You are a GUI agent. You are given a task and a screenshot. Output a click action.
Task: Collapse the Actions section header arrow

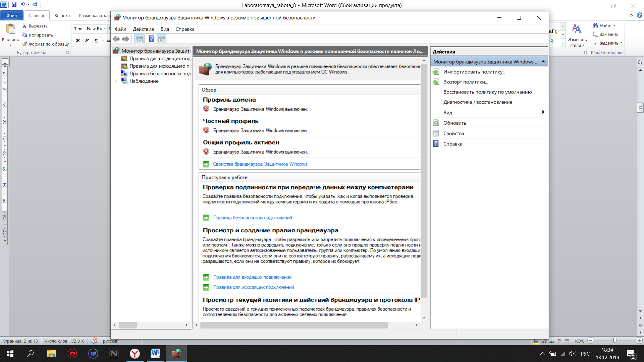click(x=543, y=62)
